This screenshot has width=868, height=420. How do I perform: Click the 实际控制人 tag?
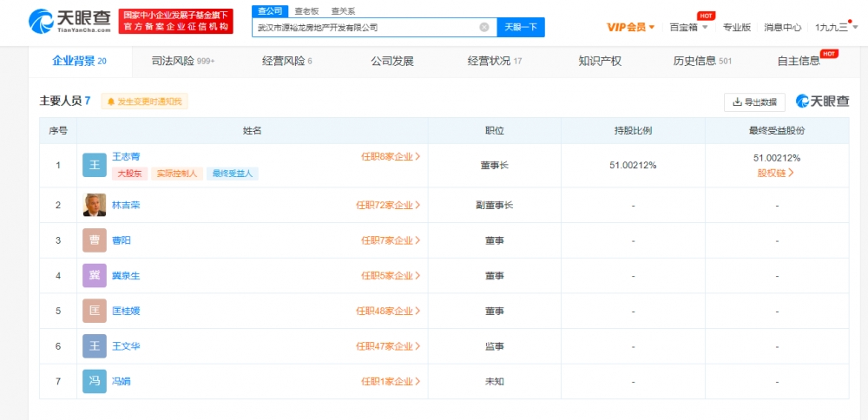click(177, 174)
